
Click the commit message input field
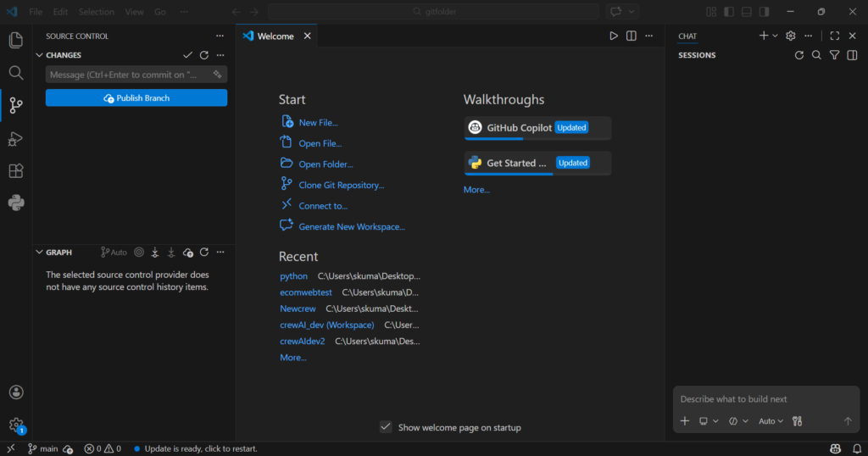pyautogui.click(x=125, y=75)
